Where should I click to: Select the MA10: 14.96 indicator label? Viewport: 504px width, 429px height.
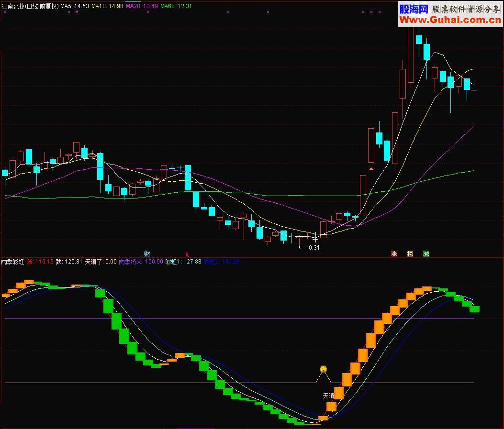107,6
